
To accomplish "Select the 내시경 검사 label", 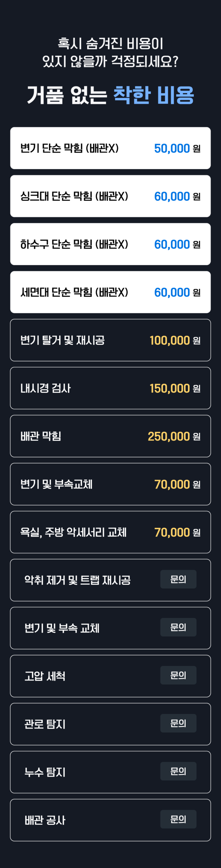I will point(45,388).
